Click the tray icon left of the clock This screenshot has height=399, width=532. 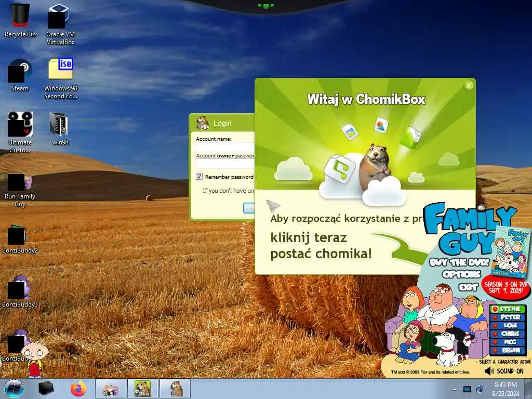tap(480, 390)
